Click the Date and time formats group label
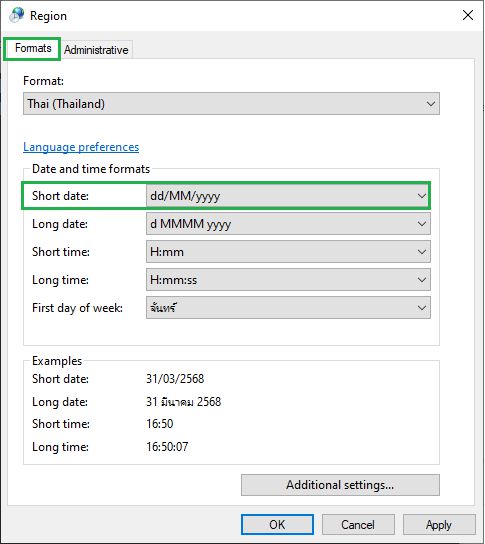 [91, 169]
